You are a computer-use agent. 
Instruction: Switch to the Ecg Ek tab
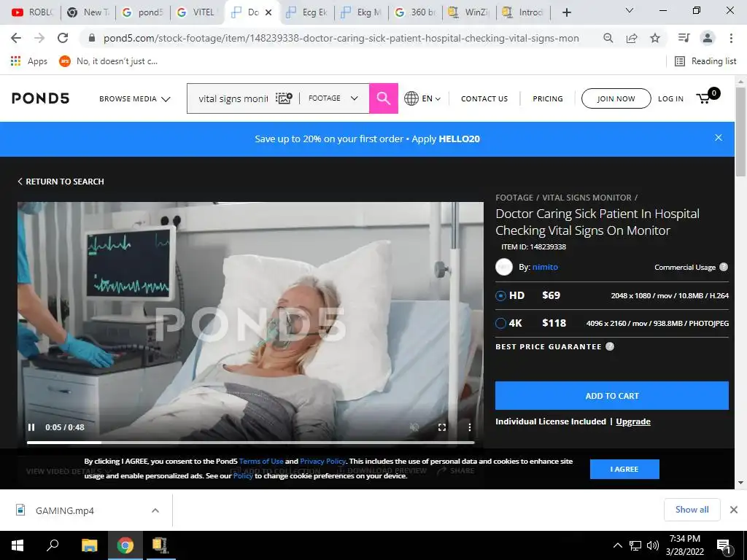307,12
